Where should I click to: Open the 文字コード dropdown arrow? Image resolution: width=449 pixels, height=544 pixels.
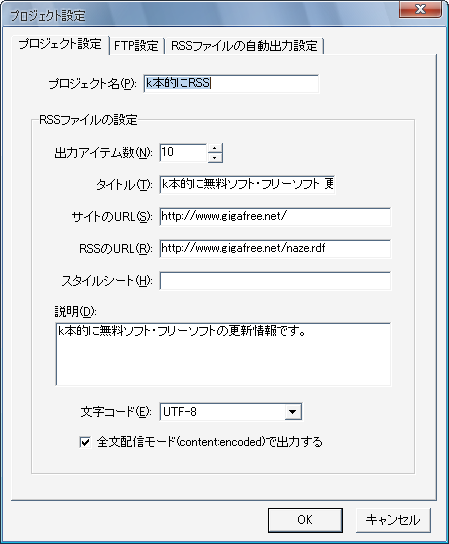click(293, 412)
